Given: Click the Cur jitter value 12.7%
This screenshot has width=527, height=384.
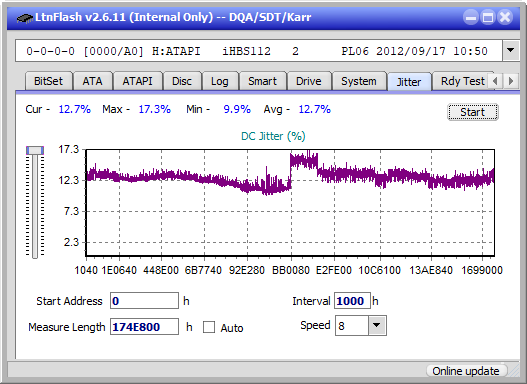Looking at the screenshot, I should pyautogui.click(x=75, y=109).
